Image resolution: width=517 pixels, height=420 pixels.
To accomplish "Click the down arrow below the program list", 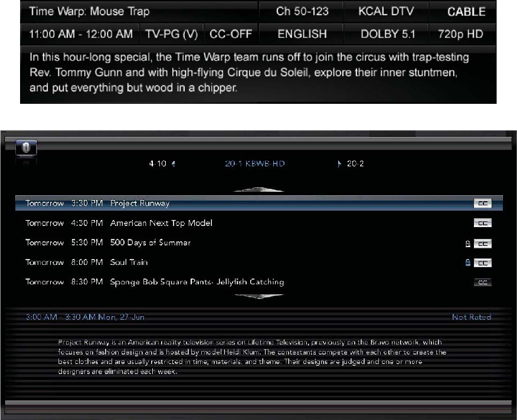I will point(259,296).
